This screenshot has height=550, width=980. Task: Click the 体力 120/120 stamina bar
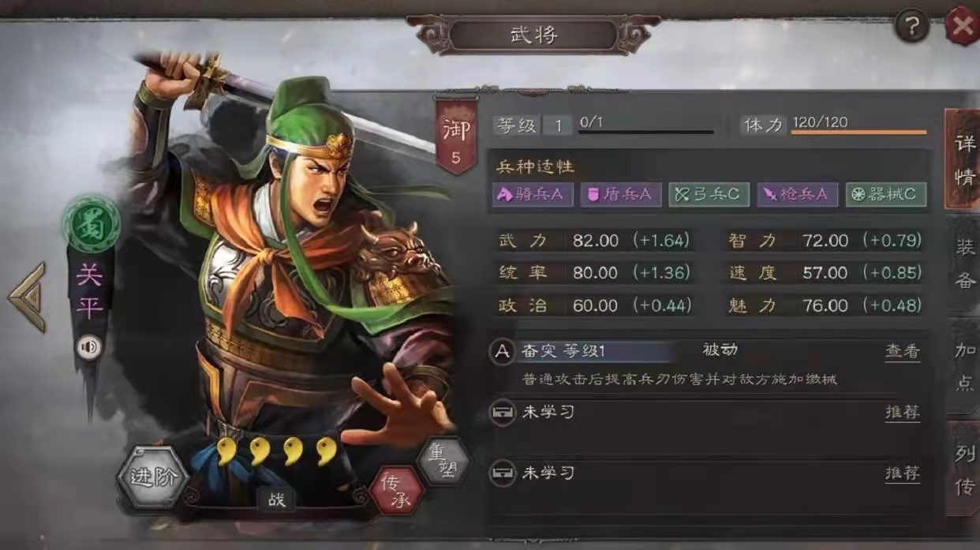click(x=833, y=125)
